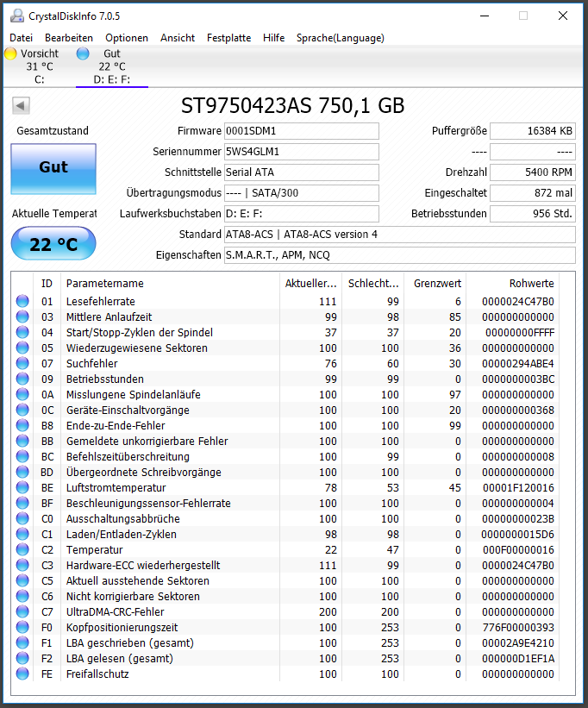Click the Standard field ATA8-ACS version 4
The height and width of the screenshot is (708, 588).
click(400, 235)
